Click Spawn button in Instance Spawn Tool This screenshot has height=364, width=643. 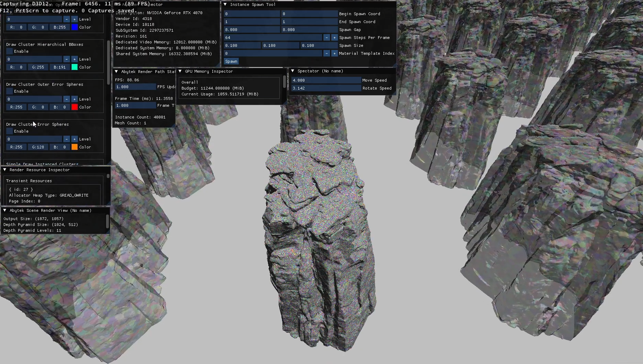(231, 61)
